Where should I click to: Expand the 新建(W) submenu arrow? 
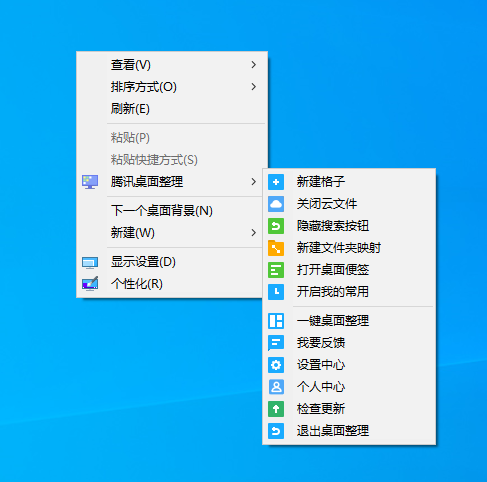click(x=254, y=233)
